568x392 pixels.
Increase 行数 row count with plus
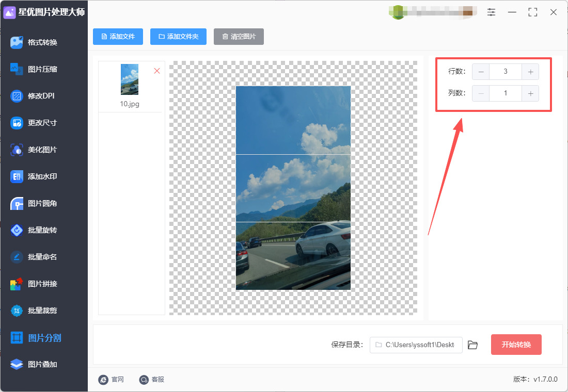coord(530,72)
